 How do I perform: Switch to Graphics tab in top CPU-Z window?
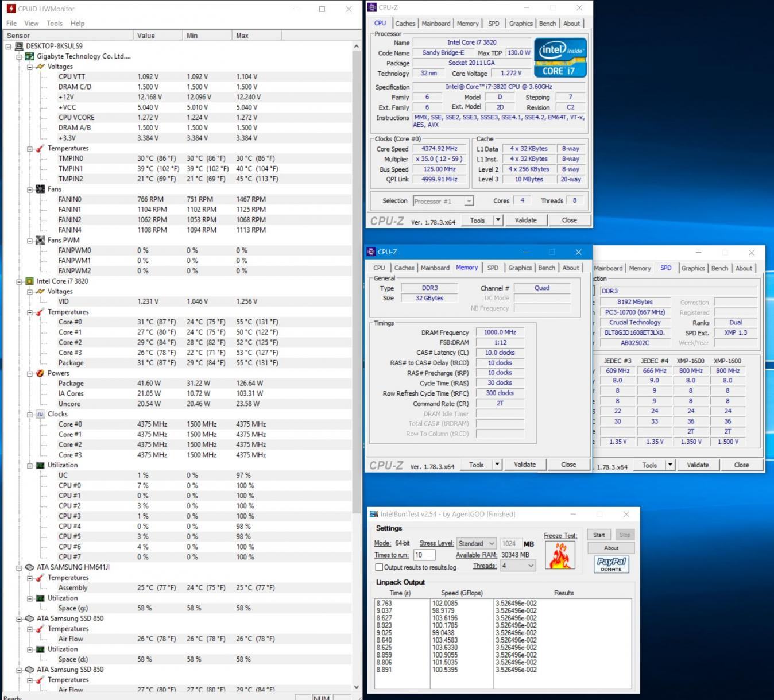(x=521, y=24)
